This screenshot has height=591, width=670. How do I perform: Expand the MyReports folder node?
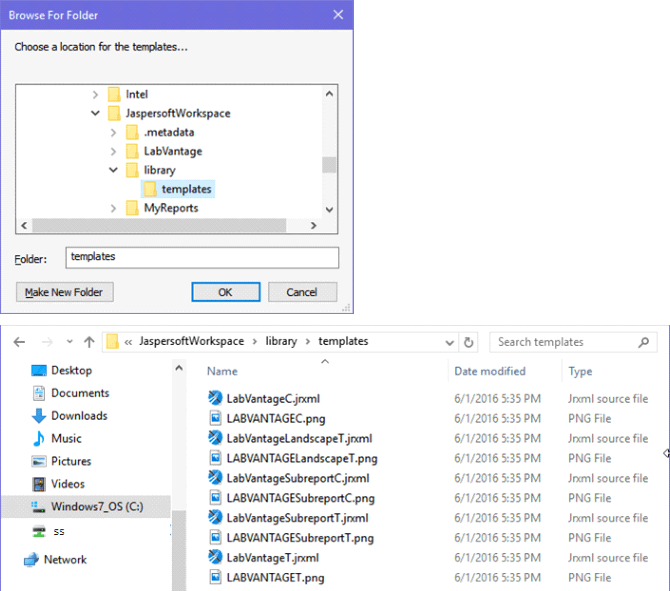[x=113, y=208]
